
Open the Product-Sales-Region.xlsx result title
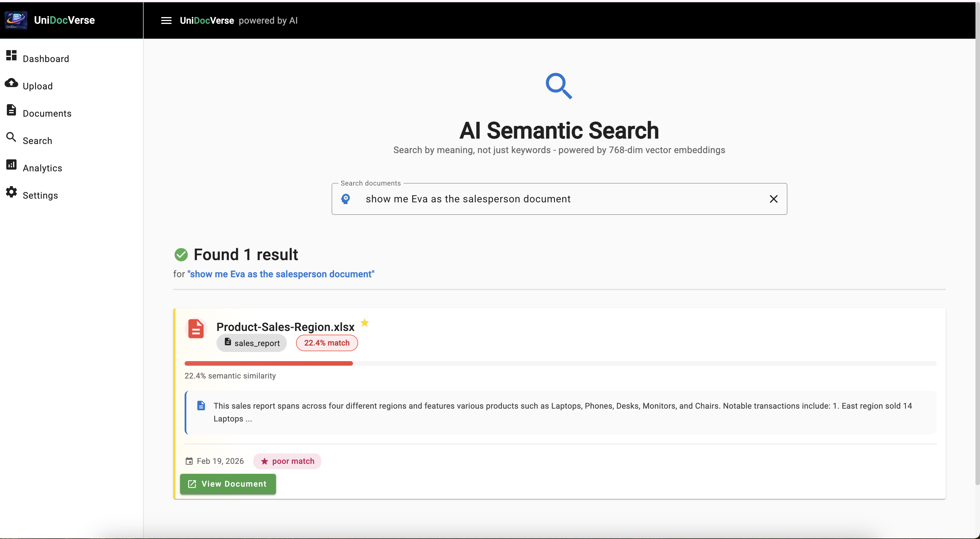285,327
